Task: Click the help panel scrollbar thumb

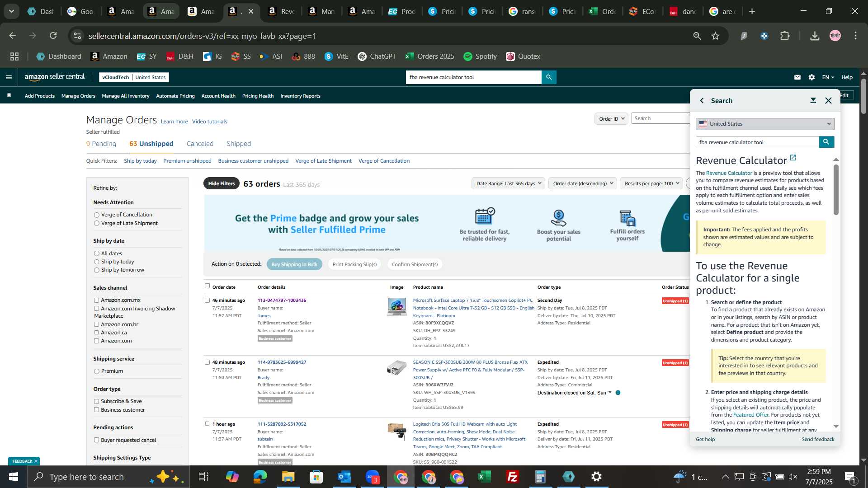Action: point(836,190)
